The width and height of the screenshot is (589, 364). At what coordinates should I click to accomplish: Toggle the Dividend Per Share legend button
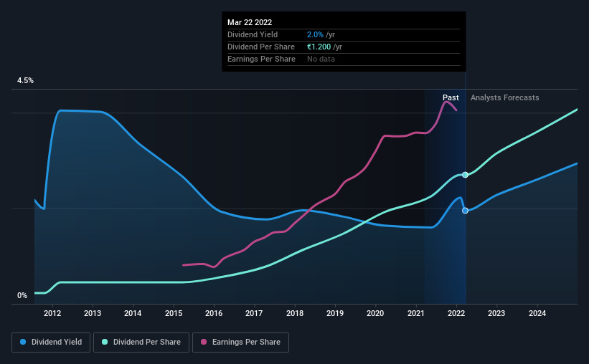pos(141,343)
